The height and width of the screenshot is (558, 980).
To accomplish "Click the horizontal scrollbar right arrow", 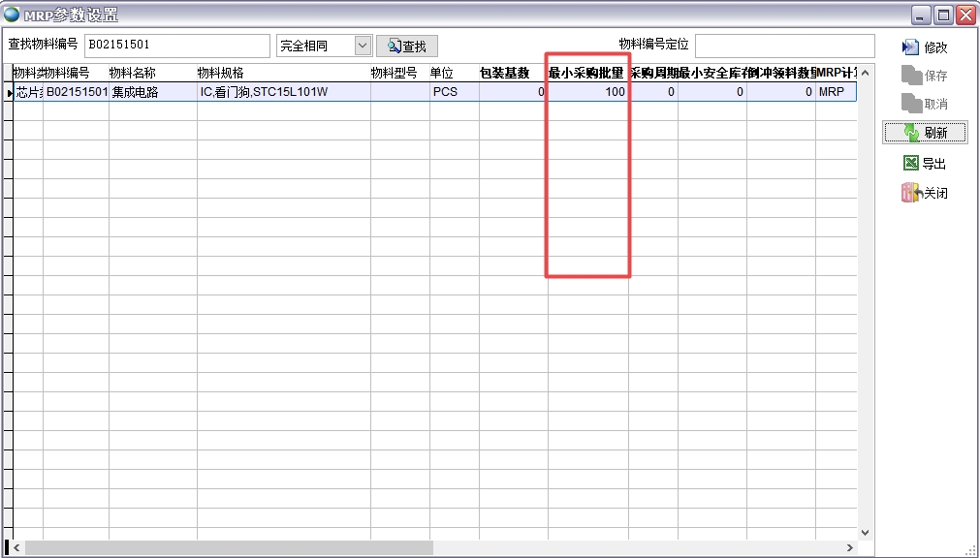I will coord(850,548).
